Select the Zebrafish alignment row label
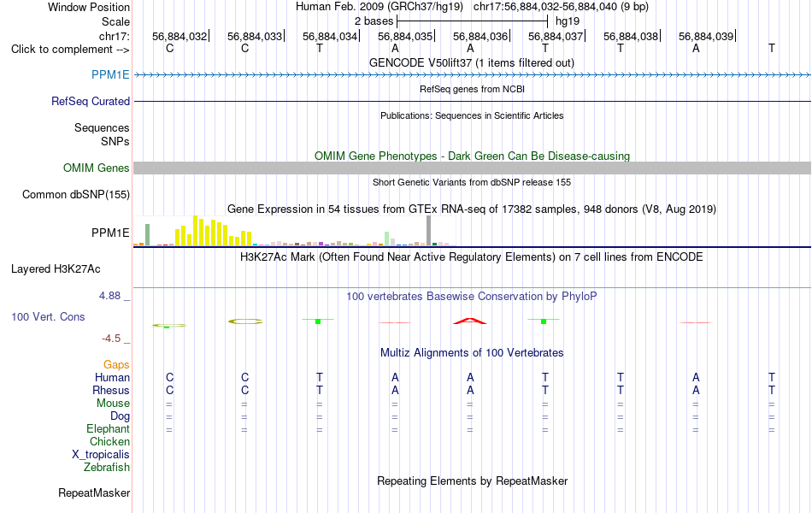 pyautogui.click(x=106, y=467)
